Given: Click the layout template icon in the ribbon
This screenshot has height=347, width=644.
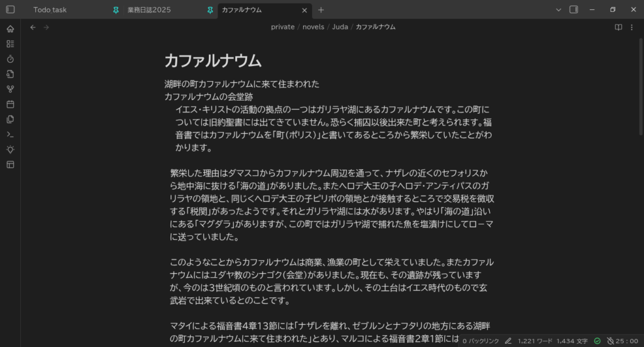Looking at the screenshot, I should coord(10,165).
